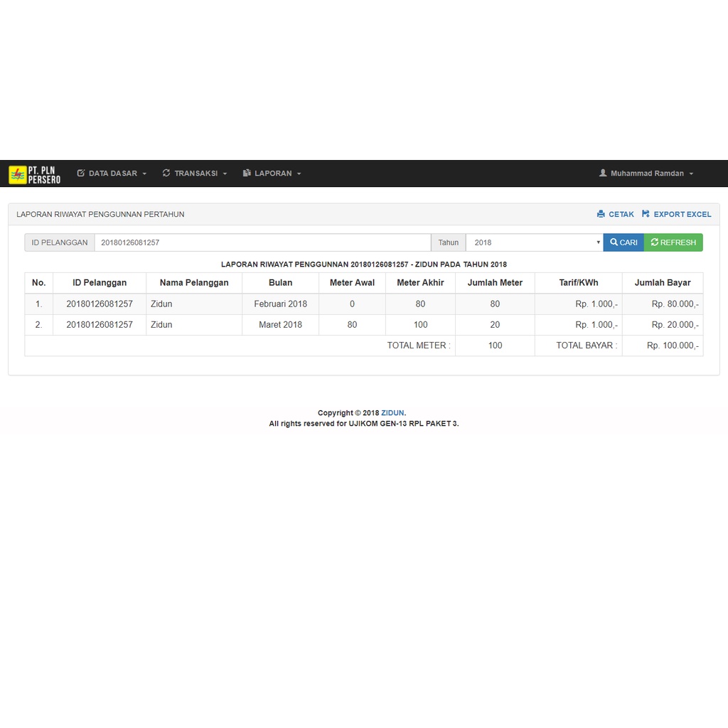728x728 pixels.
Task: Select the 'Maret 2018' cell
Action: [x=280, y=325]
